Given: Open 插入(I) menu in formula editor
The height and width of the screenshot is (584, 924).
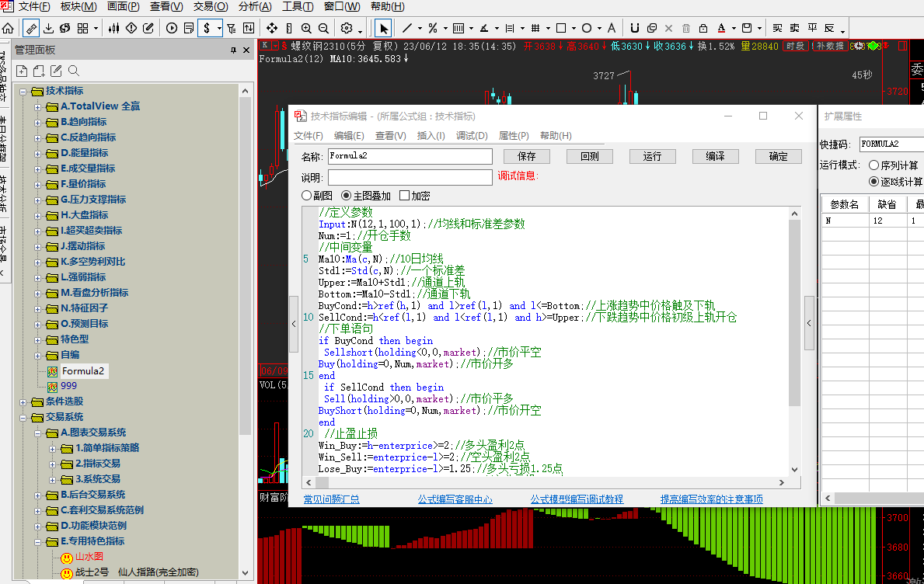Looking at the screenshot, I should click(431, 135).
